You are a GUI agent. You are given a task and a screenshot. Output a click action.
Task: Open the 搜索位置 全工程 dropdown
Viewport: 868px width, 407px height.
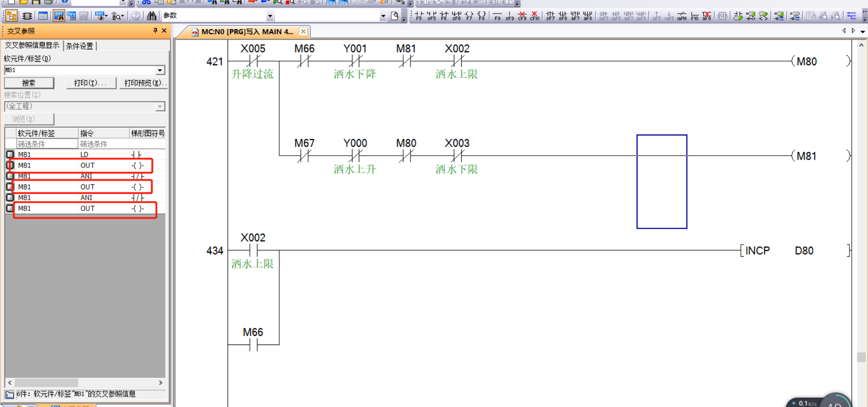click(160, 106)
